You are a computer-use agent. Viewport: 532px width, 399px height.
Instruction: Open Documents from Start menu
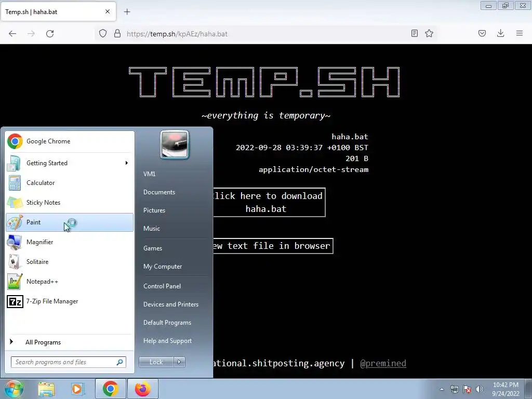pyautogui.click(x=159, y=192)
